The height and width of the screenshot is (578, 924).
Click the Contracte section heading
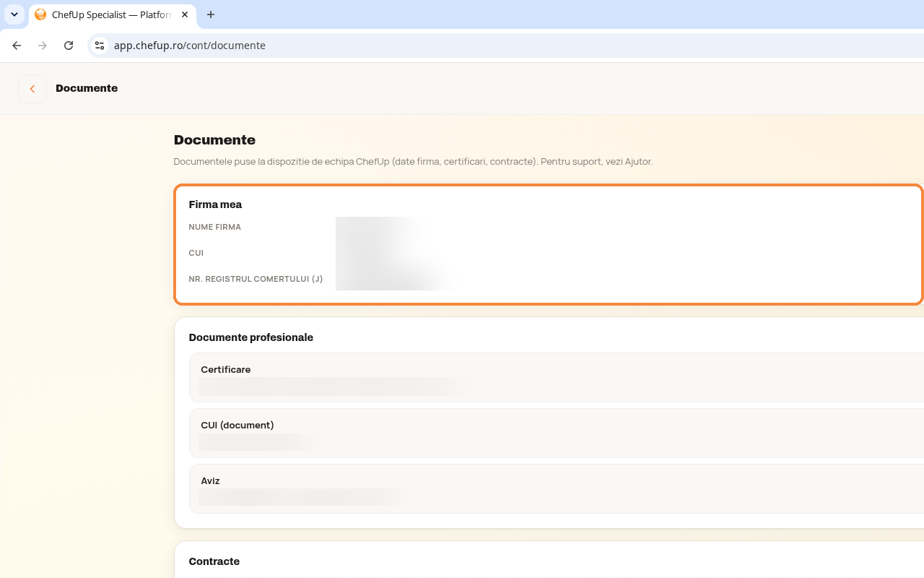(214, 561)
